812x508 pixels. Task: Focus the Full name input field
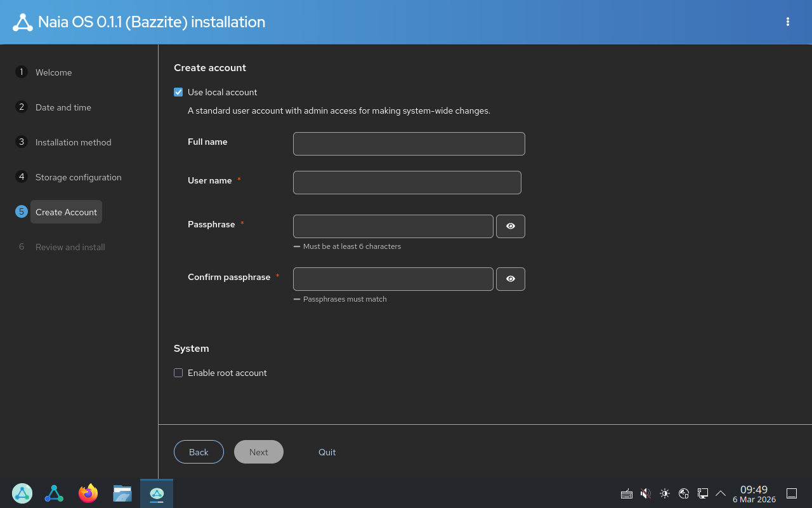tap(409, 144)
